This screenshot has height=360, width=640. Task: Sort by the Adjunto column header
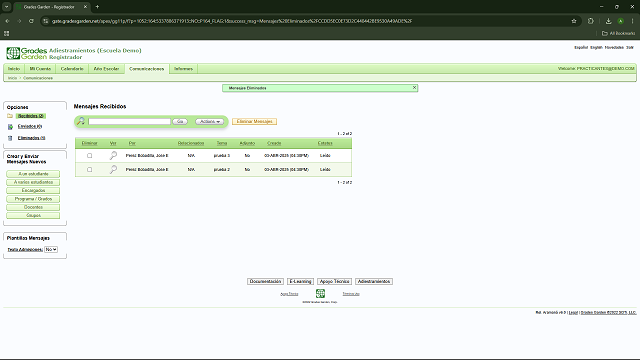tap(247, 143)
